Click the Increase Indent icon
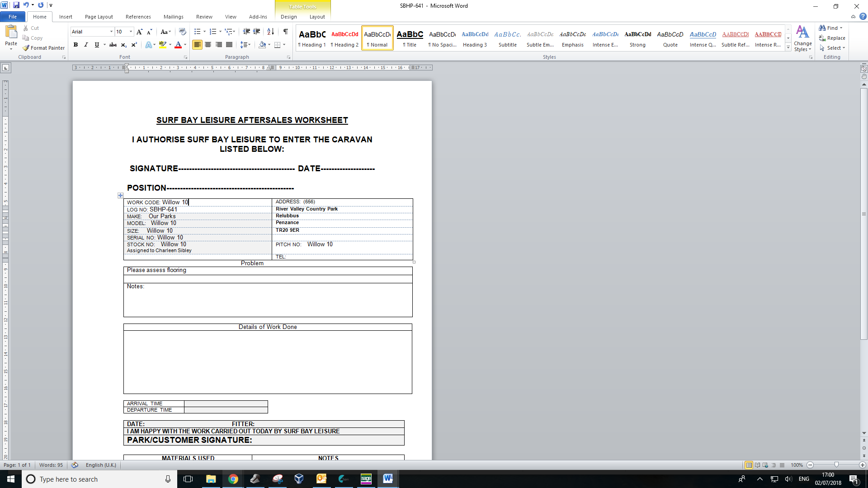The image size is (868, 488). pyautogui.click(x=256, y=32)
